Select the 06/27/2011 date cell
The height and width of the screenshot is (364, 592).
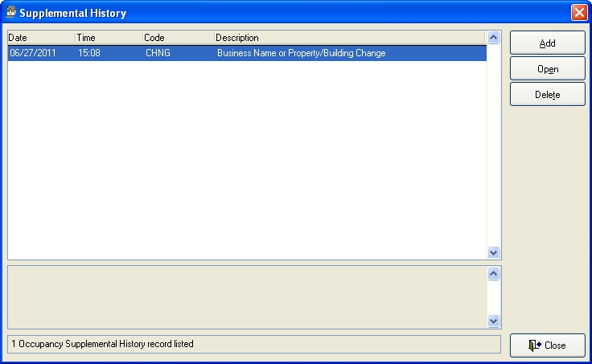33,53
